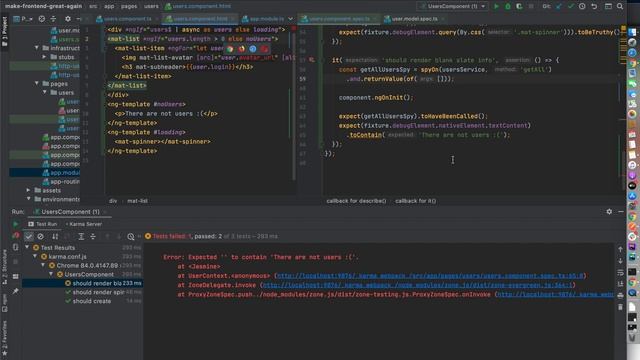Expand the assets folder
Viewport: 640px width, 360px height.
click(29, 190)
